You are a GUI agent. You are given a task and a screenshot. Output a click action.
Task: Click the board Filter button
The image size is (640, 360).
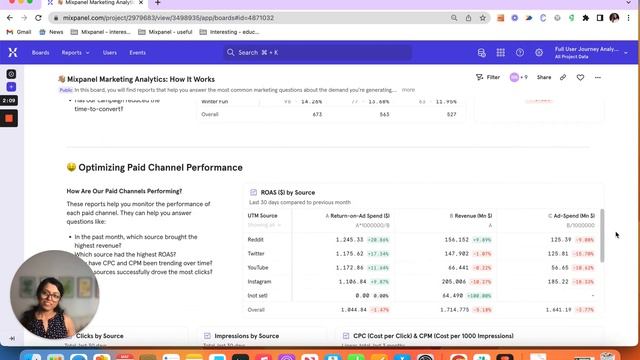pyautogui.click(x=488, y=77)
